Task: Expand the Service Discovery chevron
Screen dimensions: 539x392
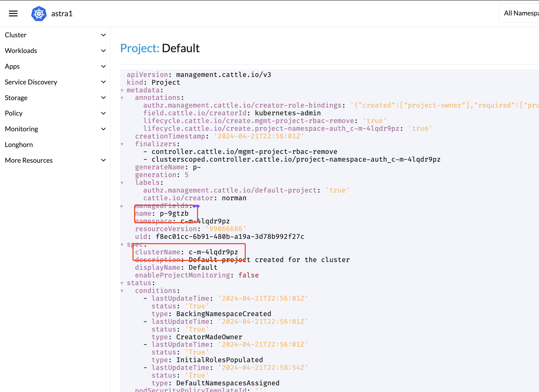Action: click(103, 82)
